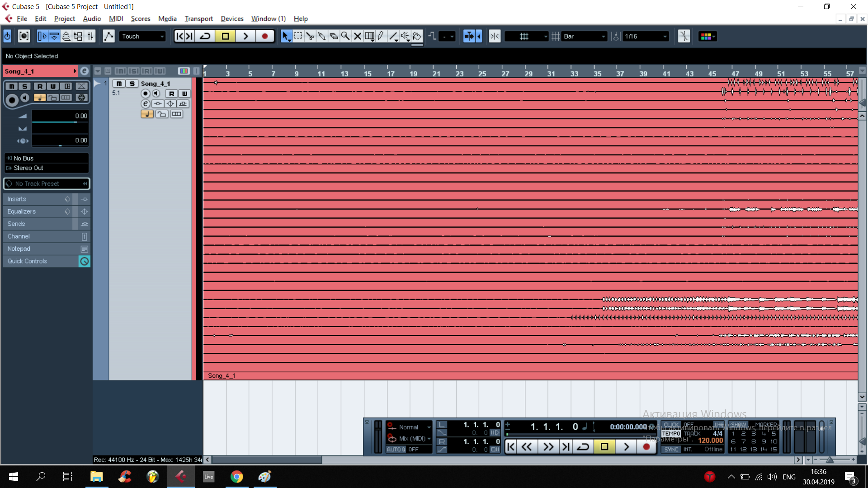Open the Touch automation mode dropdown
The height and width of the screenshot is (488, 868).
pyautogui.click(x=143, y=36)
